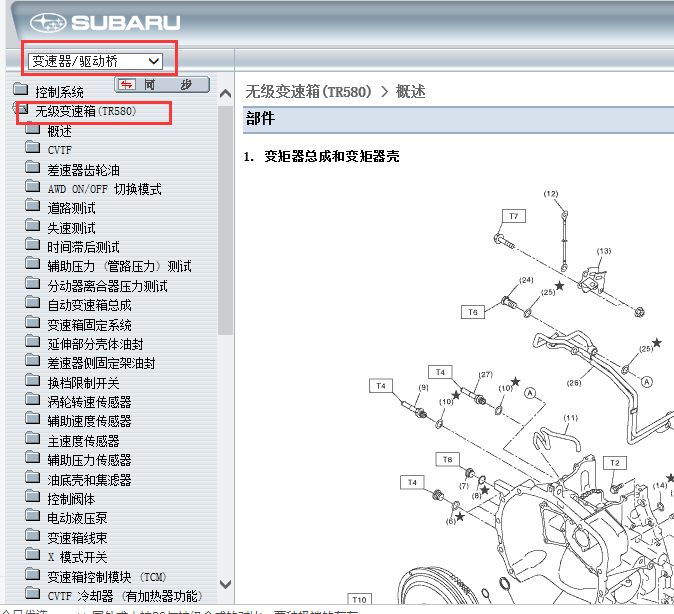Select the CVTF entry

(59, 150)
